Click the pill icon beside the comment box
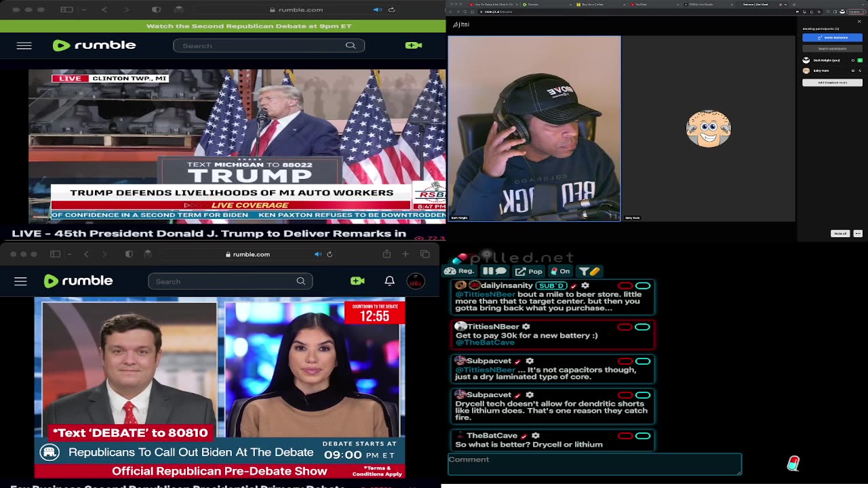The image size is (868, 488). (x=793, y=463)
